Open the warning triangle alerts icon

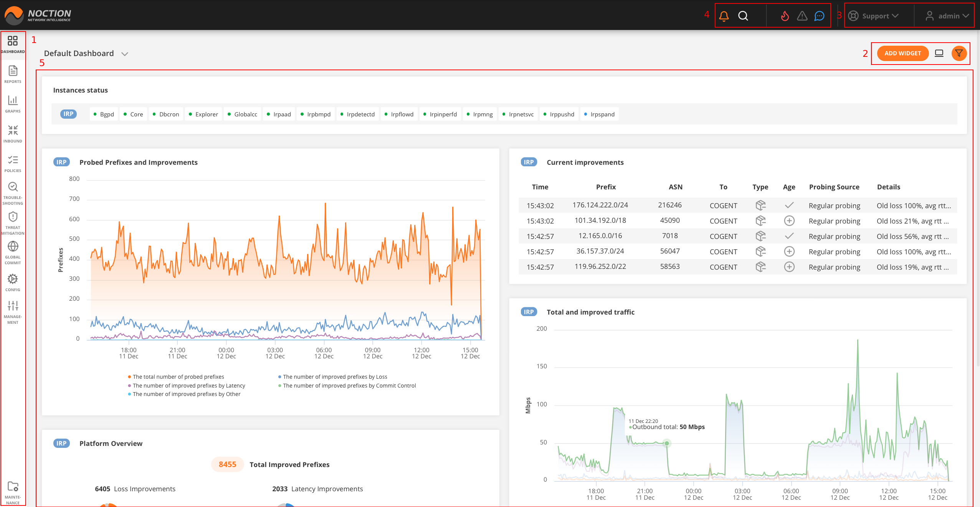click(802, 16)
